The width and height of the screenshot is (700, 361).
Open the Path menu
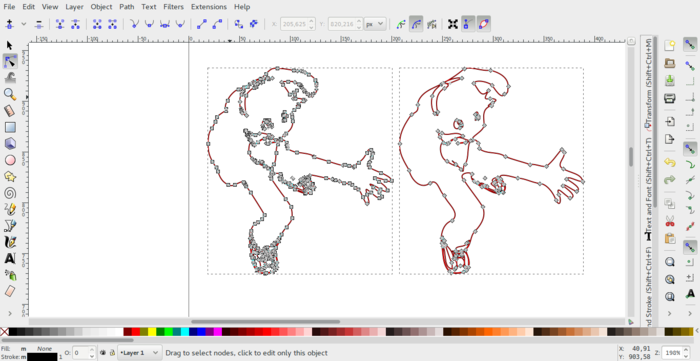click(x=127, y=7)
